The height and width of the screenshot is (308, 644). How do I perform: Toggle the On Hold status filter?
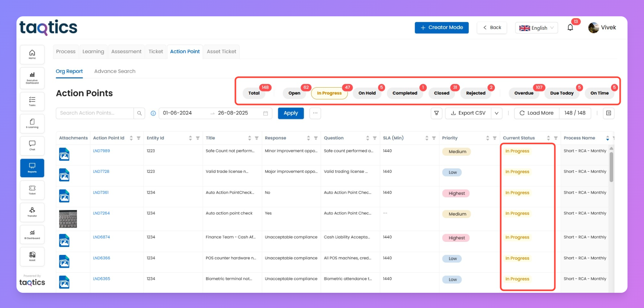(x=367, y=93)
